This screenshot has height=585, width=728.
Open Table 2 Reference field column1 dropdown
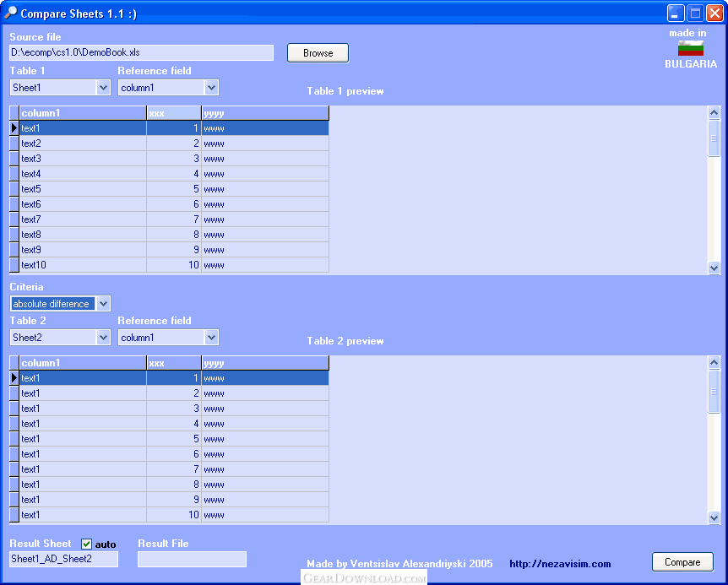(211, 338)
